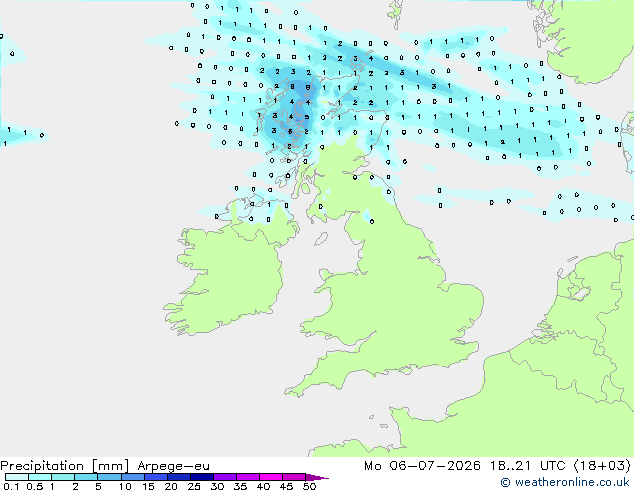Click the 40–45 mm magenta swatch
634x490 pixels.
[x=271, y=477]
